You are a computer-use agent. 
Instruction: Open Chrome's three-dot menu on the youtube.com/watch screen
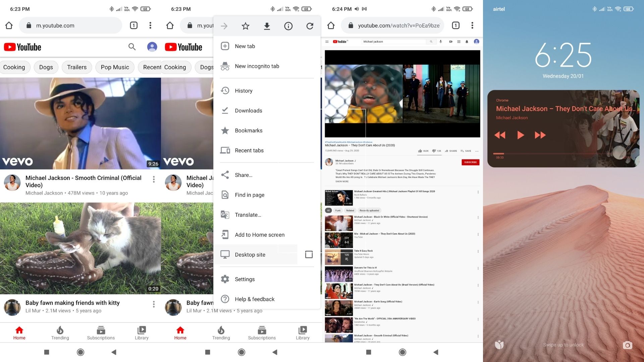[x=472, y=25]
